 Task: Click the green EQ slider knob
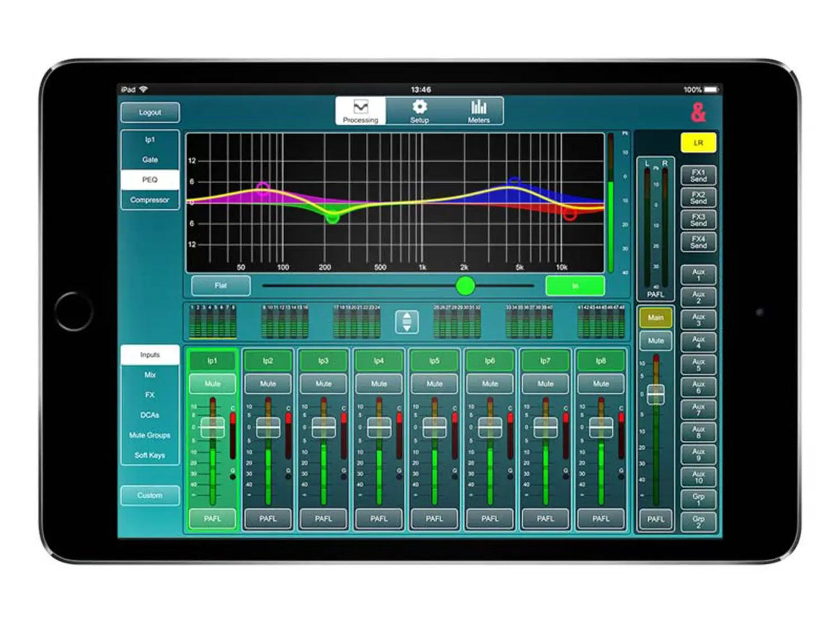465,286
